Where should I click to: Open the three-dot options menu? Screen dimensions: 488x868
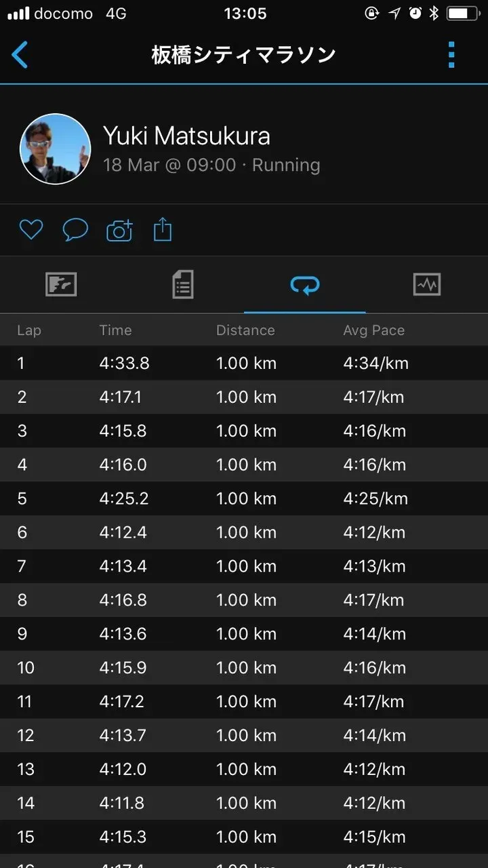click(451, 55)
